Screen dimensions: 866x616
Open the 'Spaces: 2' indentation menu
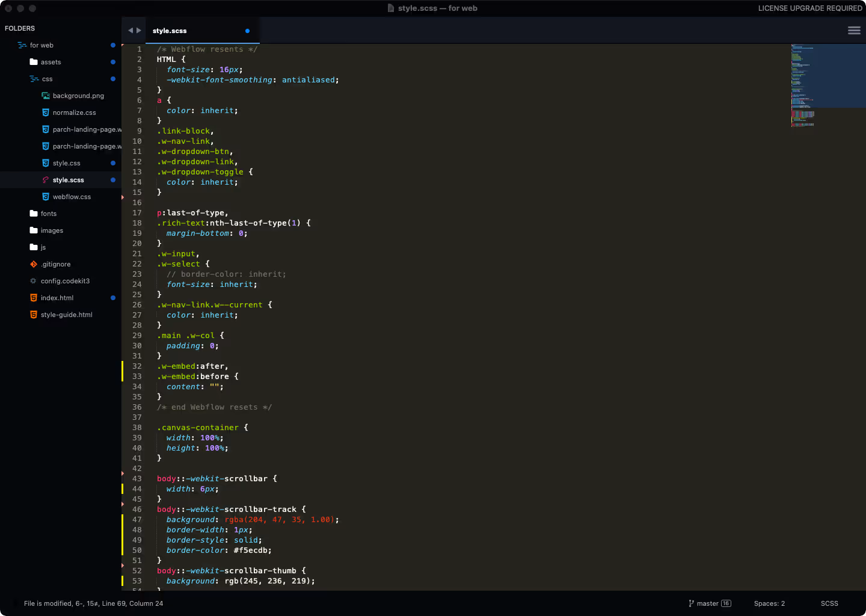click(x=769, y=603)
